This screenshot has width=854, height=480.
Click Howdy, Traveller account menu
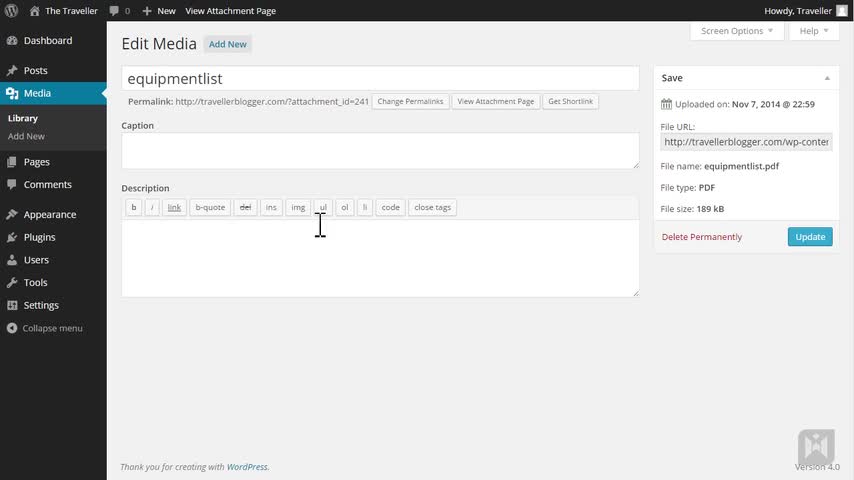(x=806, y=10)
